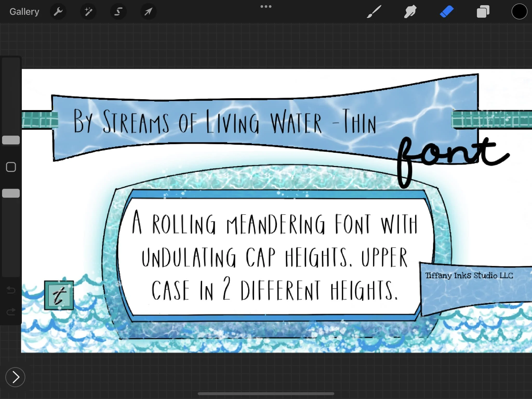Tap the home indicator bar at screen bottom
The height and width of the screenshot is (399, 532).
coord(266,393)
